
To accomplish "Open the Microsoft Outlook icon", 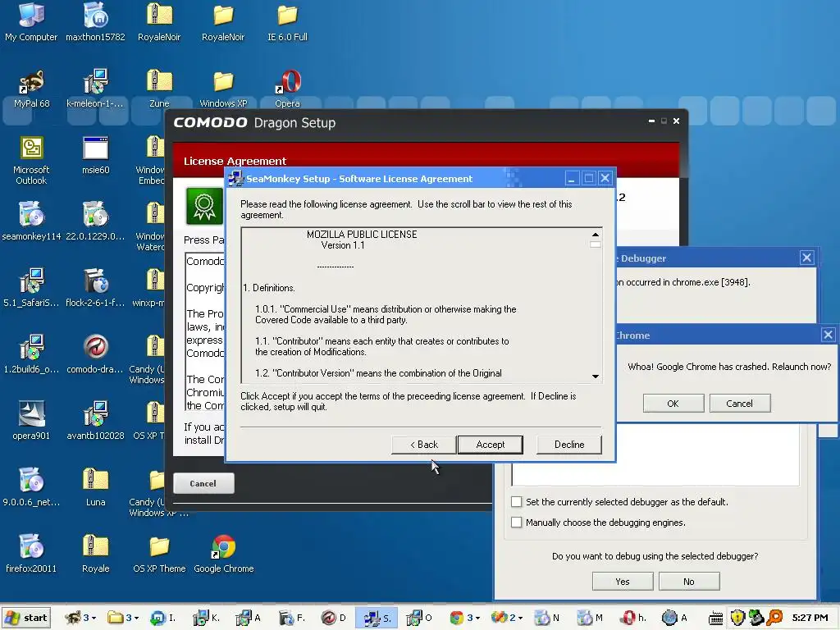I will coord(31,160).
